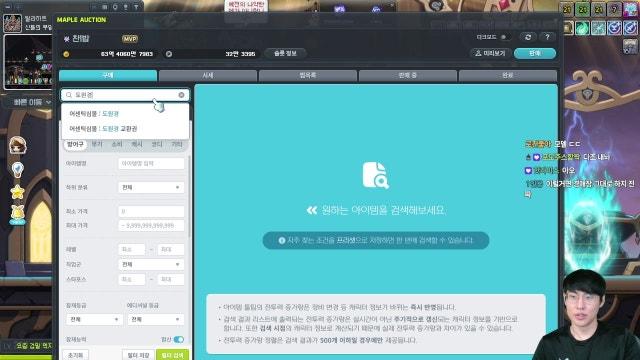The height and width of the screenshot is (360, 640).
Task: Open the 하위 분류 dropdown
Action: coord(151,187)
